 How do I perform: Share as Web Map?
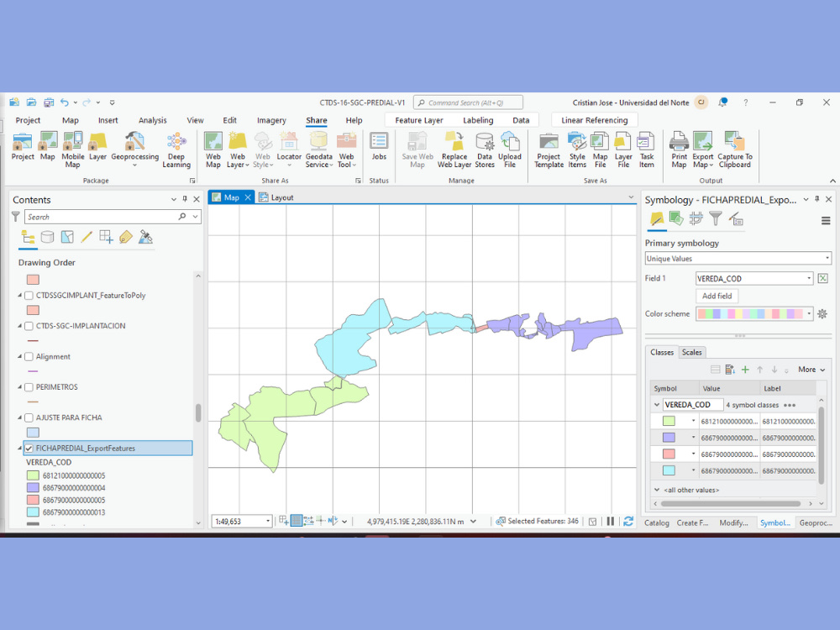tap(213, 150)
